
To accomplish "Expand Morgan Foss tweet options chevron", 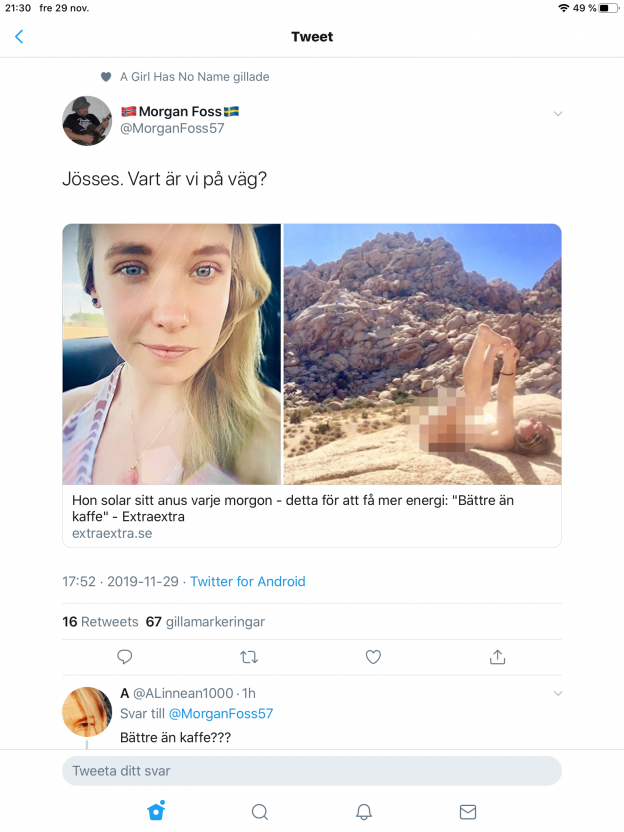I will [558, 114].
